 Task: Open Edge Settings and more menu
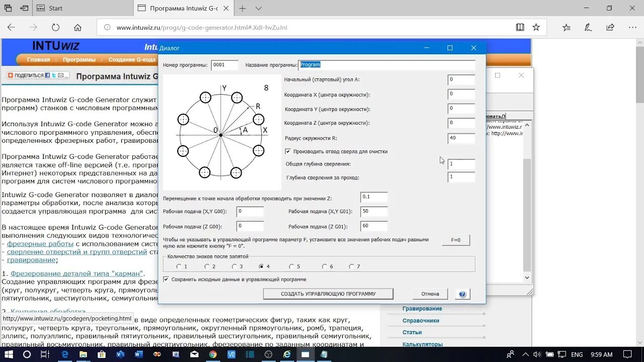(x=632, y=27)
